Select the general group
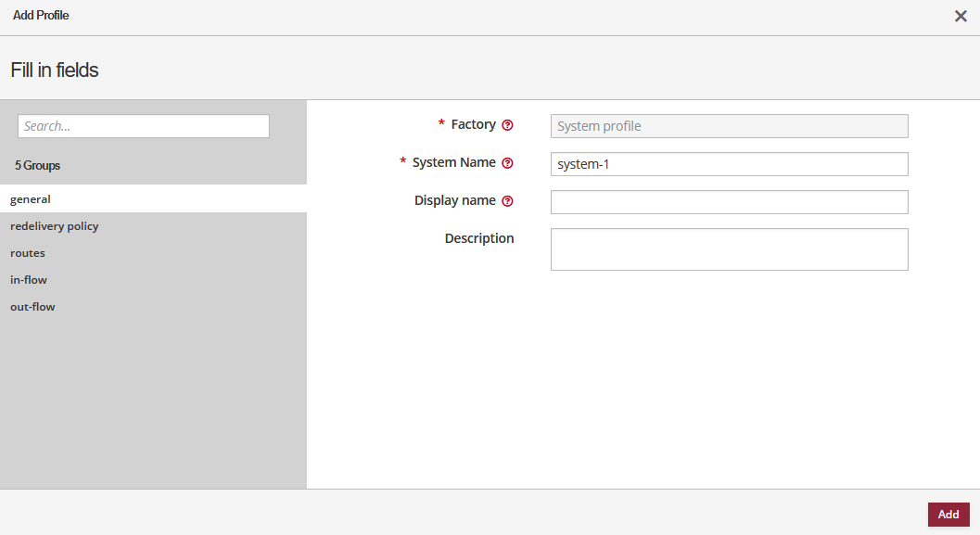Image resolution: width=980 pixels, height=535 pixels. point(30,198)
